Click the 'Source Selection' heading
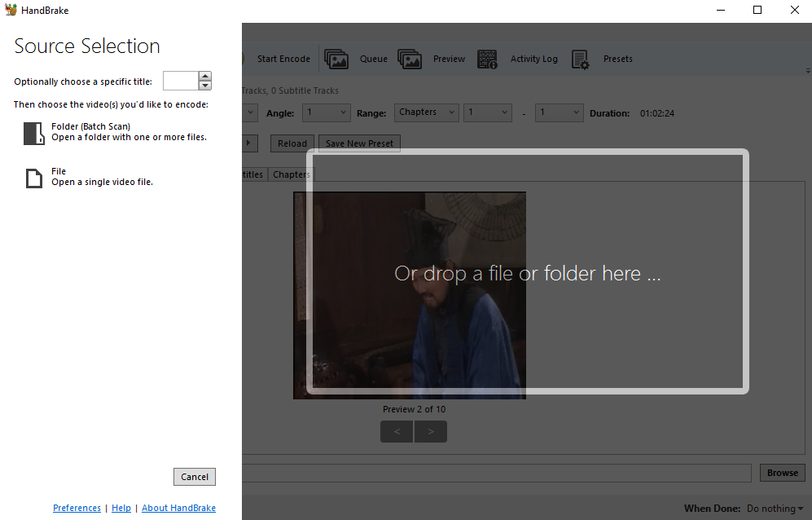 point(87,46)
